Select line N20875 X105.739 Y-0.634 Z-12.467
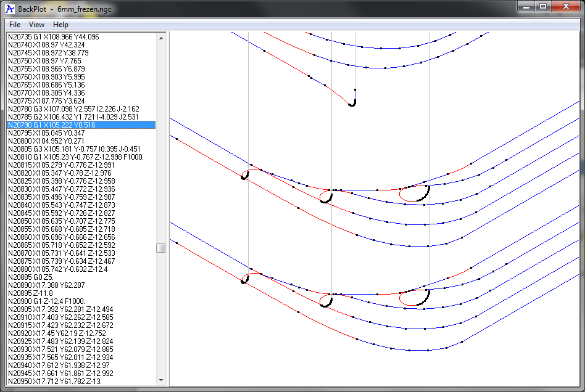This screenshot has height=392, width=585. [x=81, y=261]
